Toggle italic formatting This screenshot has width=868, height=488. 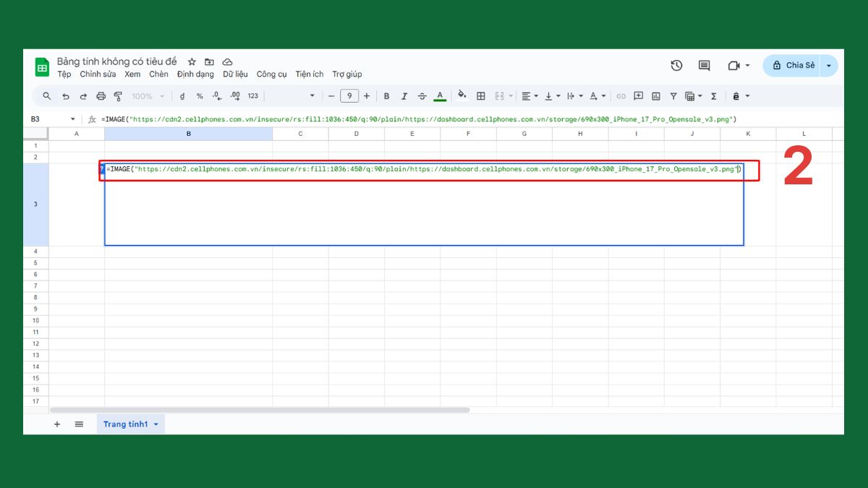click(403, 95)
